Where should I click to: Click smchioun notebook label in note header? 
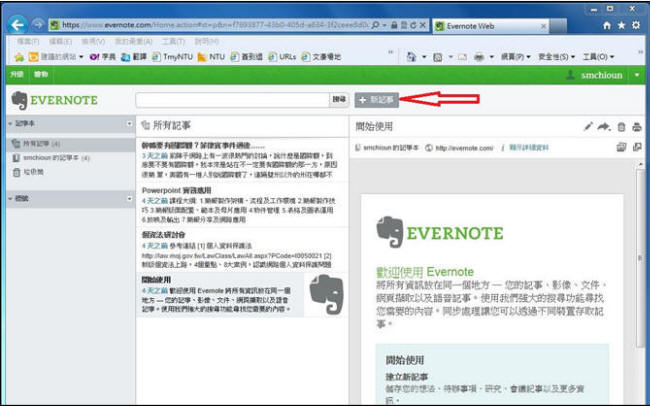pos(391,148)
